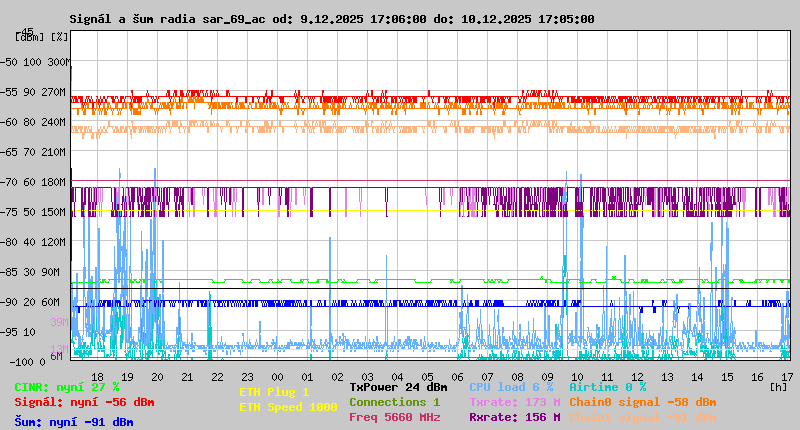Click the "[dBm] [%]" axis units label
Screen dimensions: 800x430
click(x=42, y=37)
